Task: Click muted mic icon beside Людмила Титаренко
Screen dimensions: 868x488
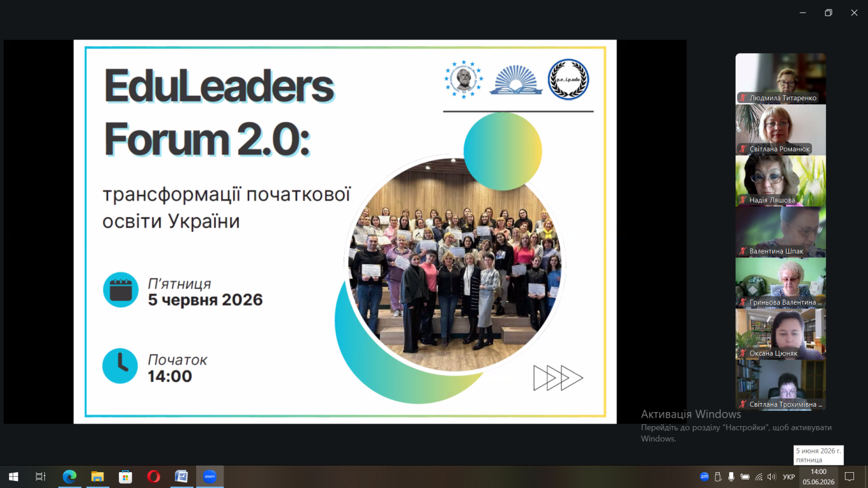Action: click(742, 98)
